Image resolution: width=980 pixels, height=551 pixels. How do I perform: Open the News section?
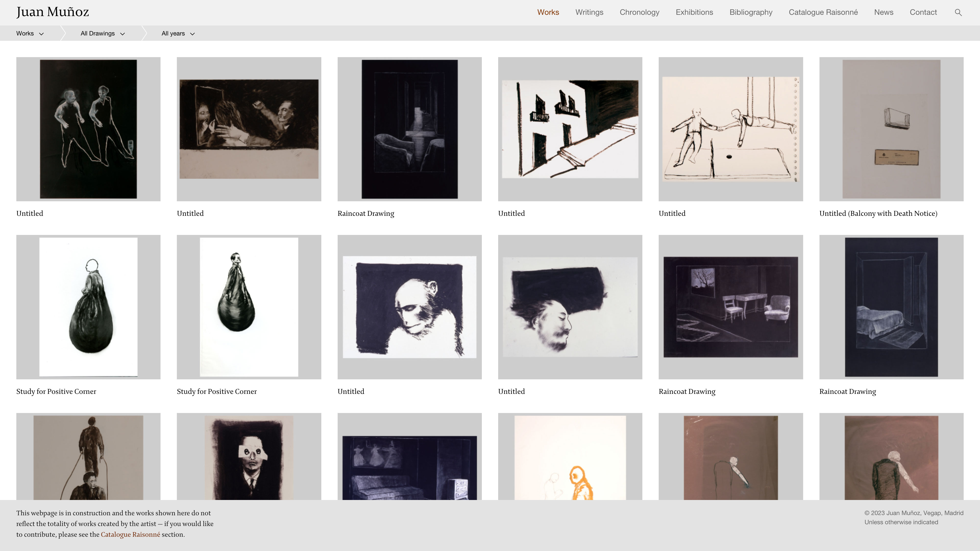(x=883, y=12)
